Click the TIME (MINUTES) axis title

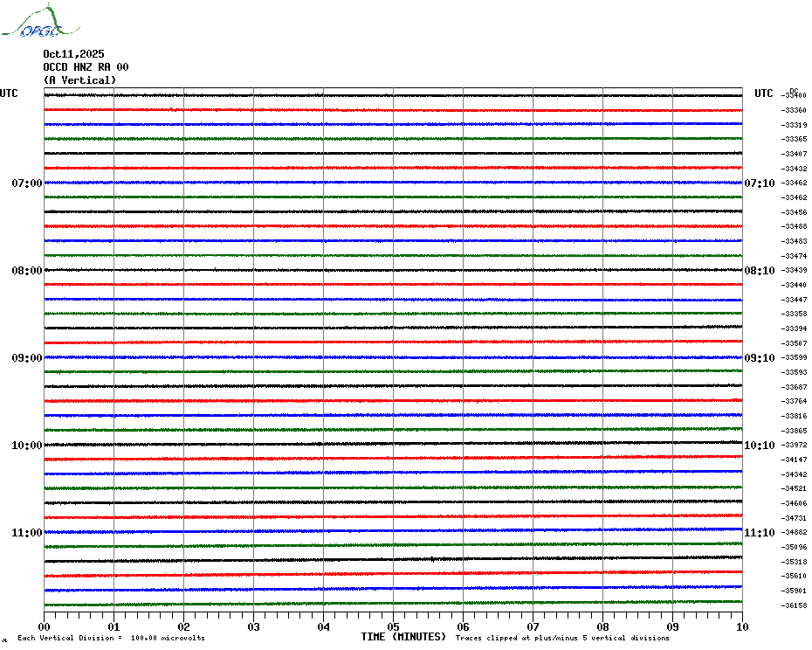click(403, 637)
